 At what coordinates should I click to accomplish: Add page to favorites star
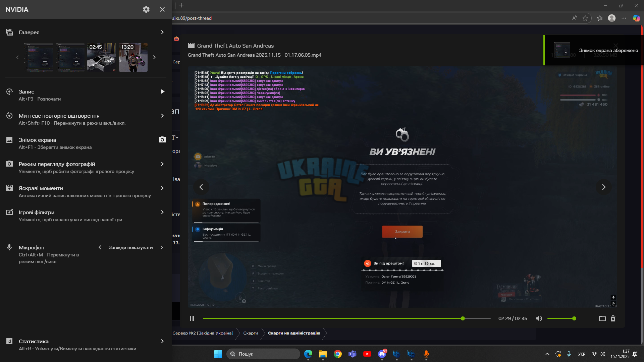585,18
